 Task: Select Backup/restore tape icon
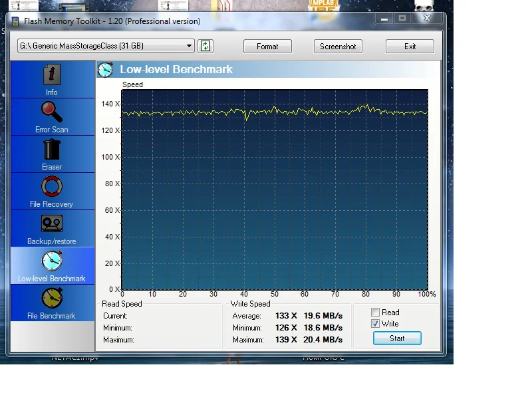click(x=52, y=223)
